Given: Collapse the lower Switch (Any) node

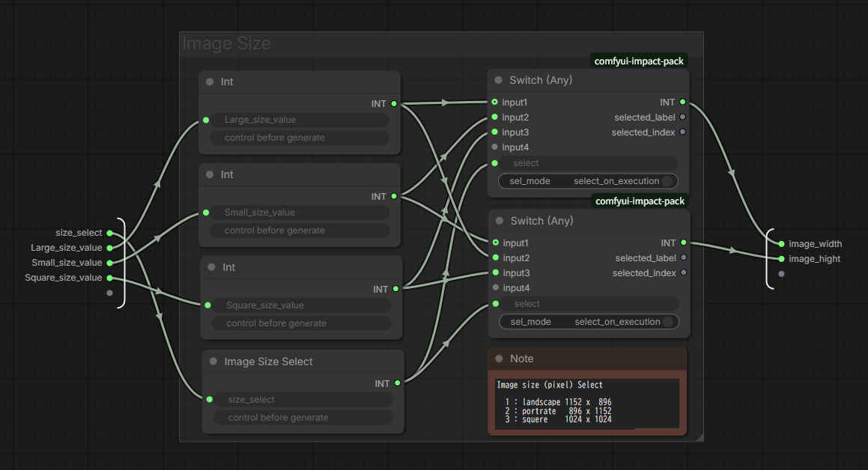Looking at the screenshot, I should [x=500, y=221].
